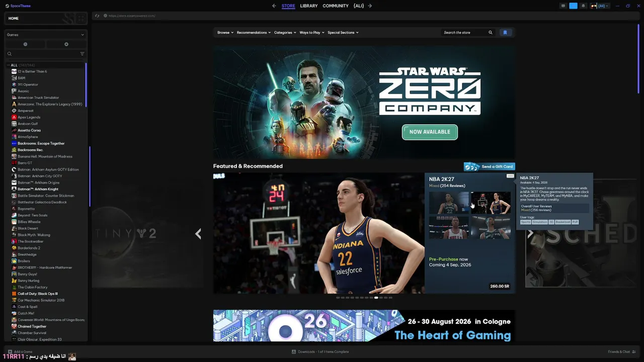Click the Borderlands 2 game icon
Image resolution: width=644 pixels, height=362 pixels.
(14, 248)
